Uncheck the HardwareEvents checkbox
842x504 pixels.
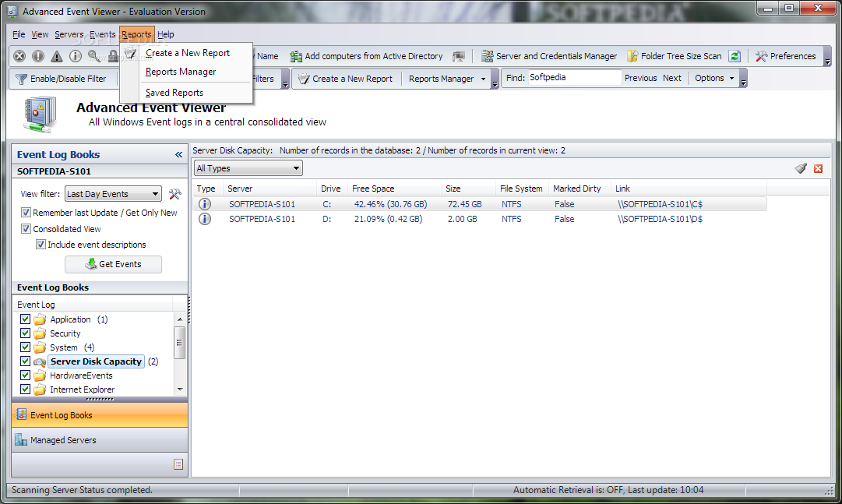pos(25,375)
